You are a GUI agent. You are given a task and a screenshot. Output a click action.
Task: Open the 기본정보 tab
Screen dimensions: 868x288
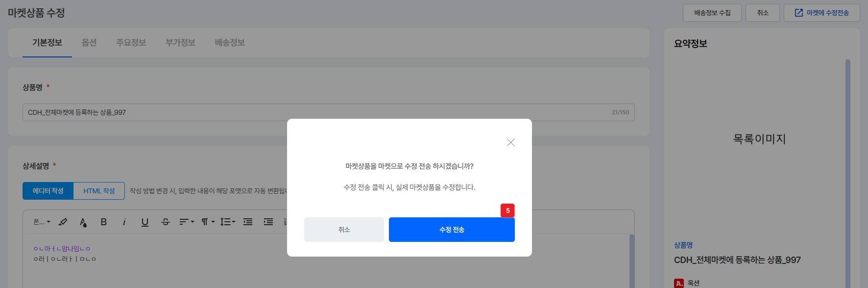pyautogui.click(x=47, y=43)
